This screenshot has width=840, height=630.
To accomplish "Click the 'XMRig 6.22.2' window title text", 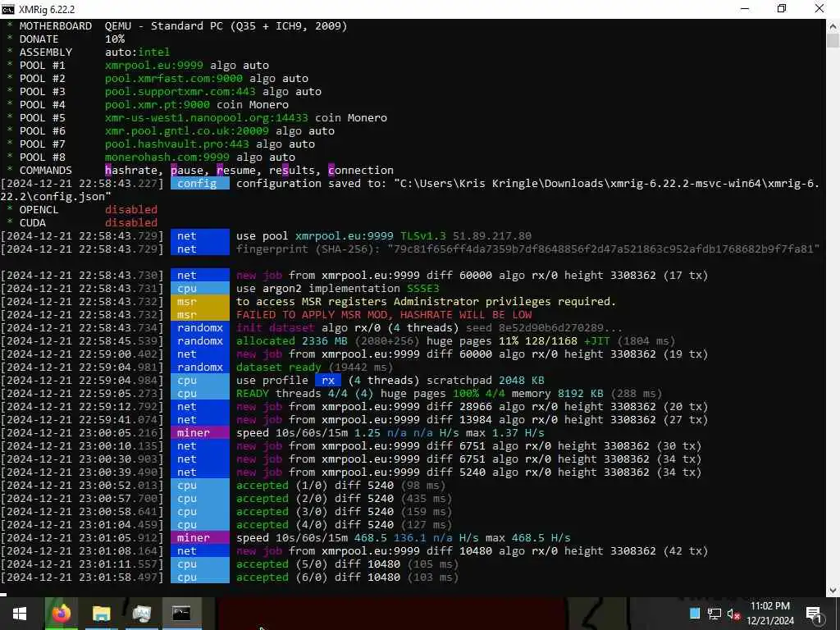I will [47, 9].
